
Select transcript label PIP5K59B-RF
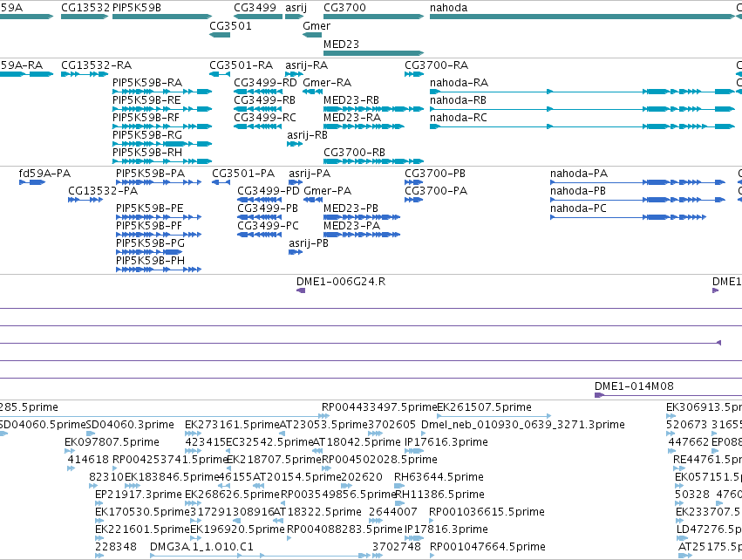click(x=146, y=118)
